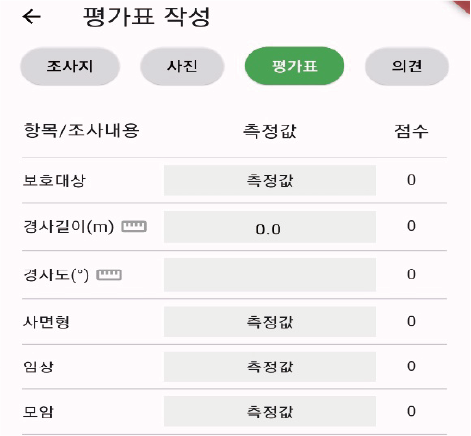The height and width of the screenshot is (436, 471).
Task: Select the 평가표 tab
Action: [294, 66]
